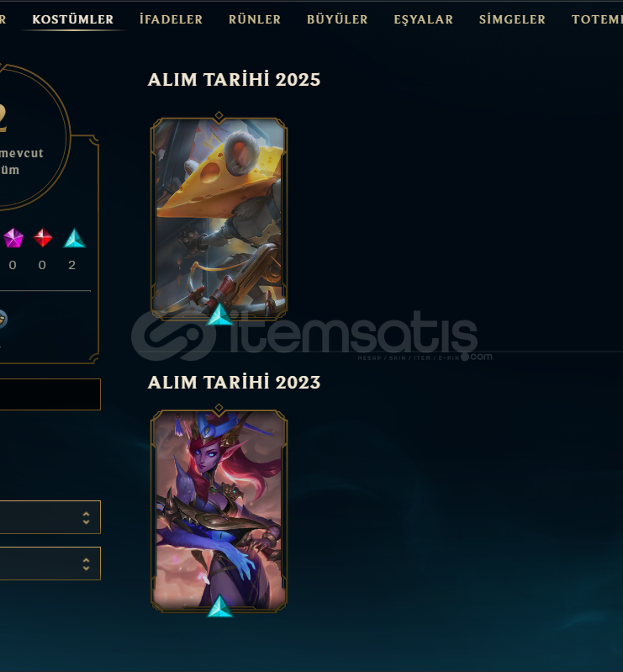Click the pink mythic gem icon
This screenshot has height=672, width=623.
(13, 238)
